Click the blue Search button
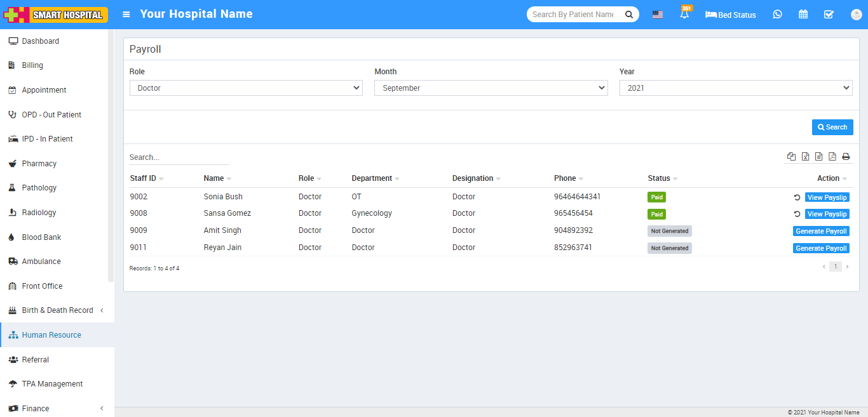Viewport: 868px width, 417px height. (x=832, y=128)
